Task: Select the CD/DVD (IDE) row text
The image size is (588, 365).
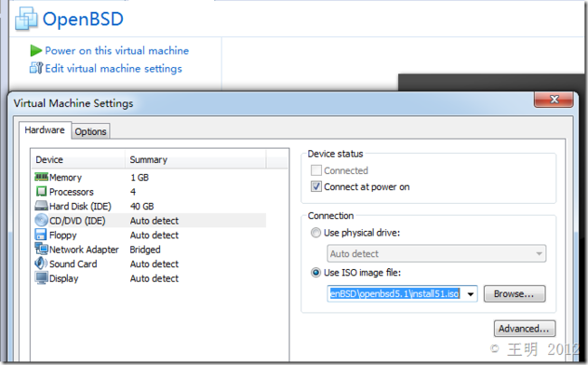Action: [77, 220]
